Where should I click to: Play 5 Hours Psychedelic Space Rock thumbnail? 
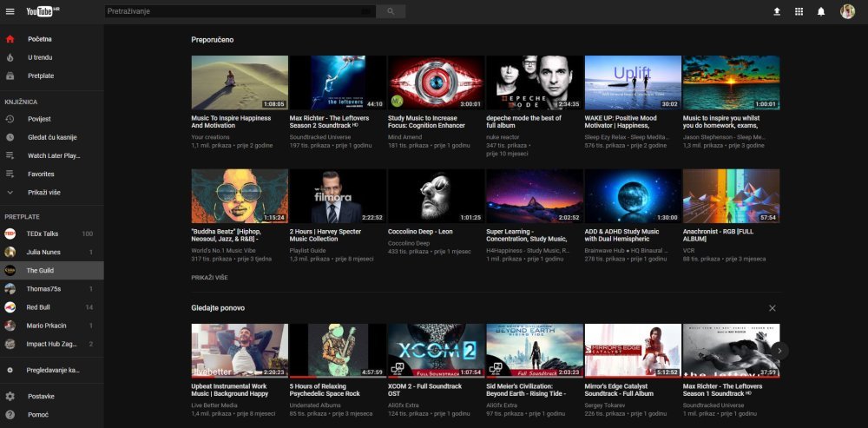(338, 351)
